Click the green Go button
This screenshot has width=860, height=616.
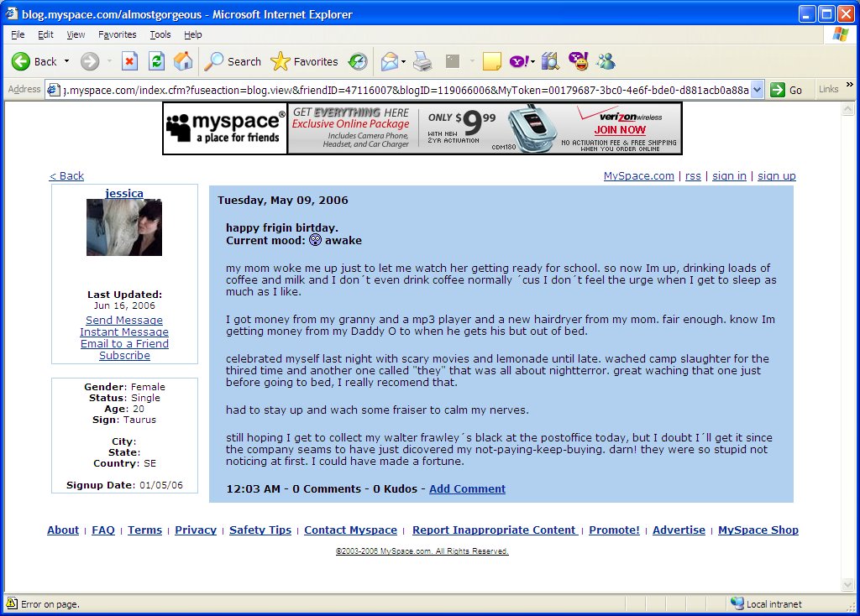pos(786,90)
